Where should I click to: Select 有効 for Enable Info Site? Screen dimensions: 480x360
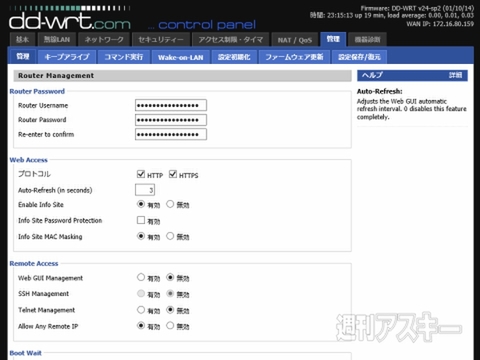point(141,204)
